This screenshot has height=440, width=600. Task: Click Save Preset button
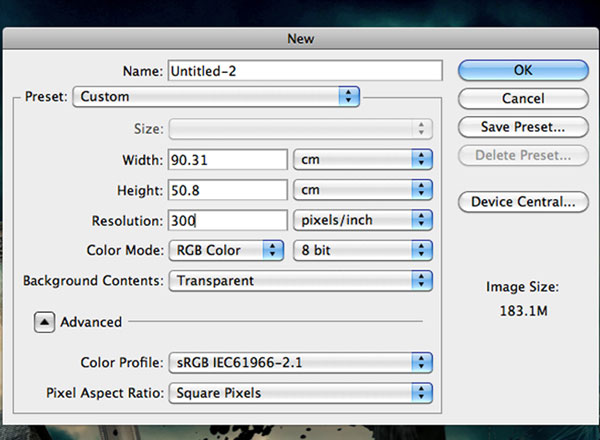[x=523, y=127]
